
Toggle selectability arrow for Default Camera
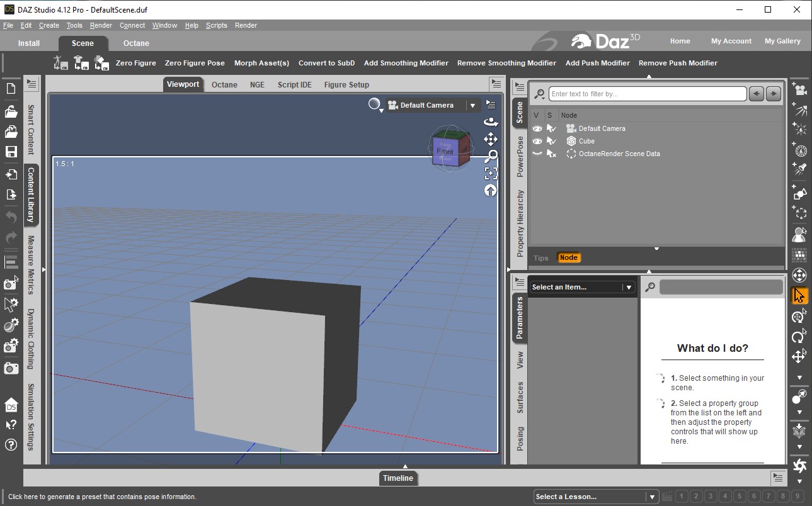pos(551,128)
